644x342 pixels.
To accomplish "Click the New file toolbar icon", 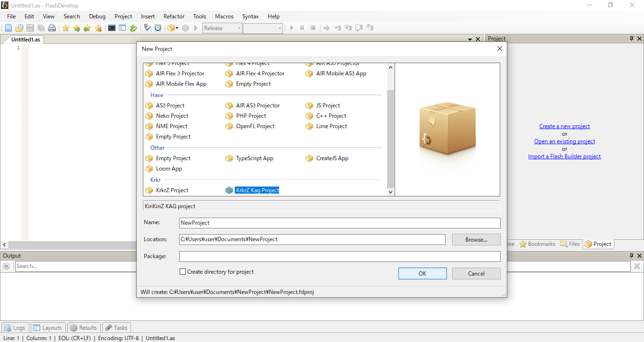I will point(8,28).
